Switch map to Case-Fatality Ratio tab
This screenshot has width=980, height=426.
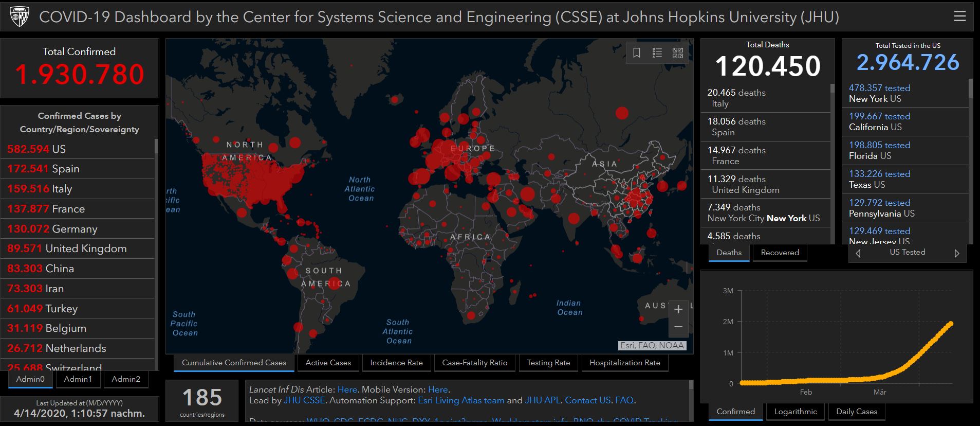pyautogui.click(x=474, y=363)
